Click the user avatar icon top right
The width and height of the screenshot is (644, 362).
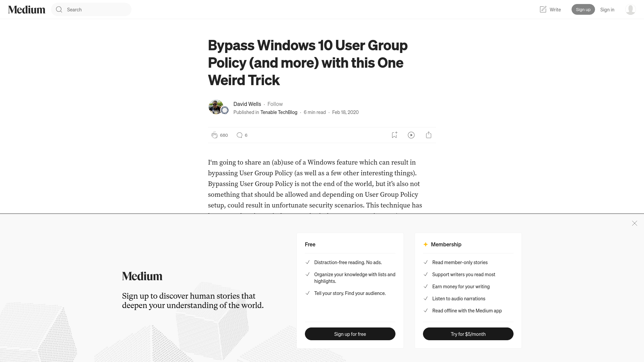click(630, 9)
